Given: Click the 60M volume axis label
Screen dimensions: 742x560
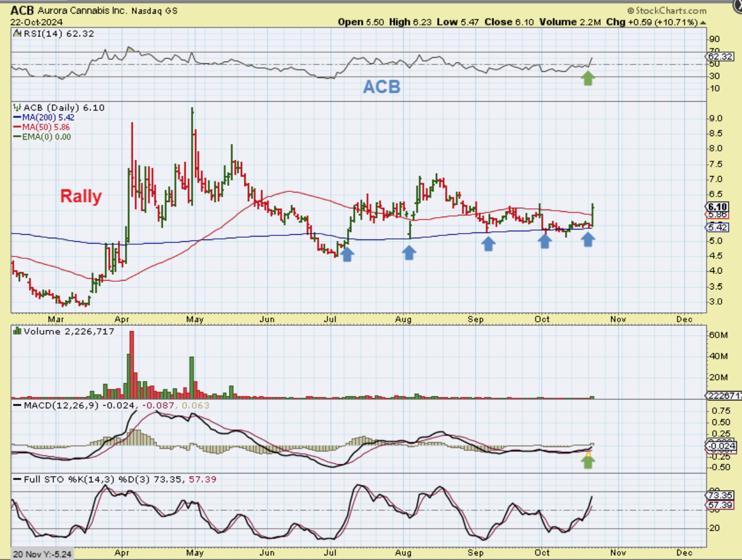Looking at the screenshot, I should click(x=719, y=335).
